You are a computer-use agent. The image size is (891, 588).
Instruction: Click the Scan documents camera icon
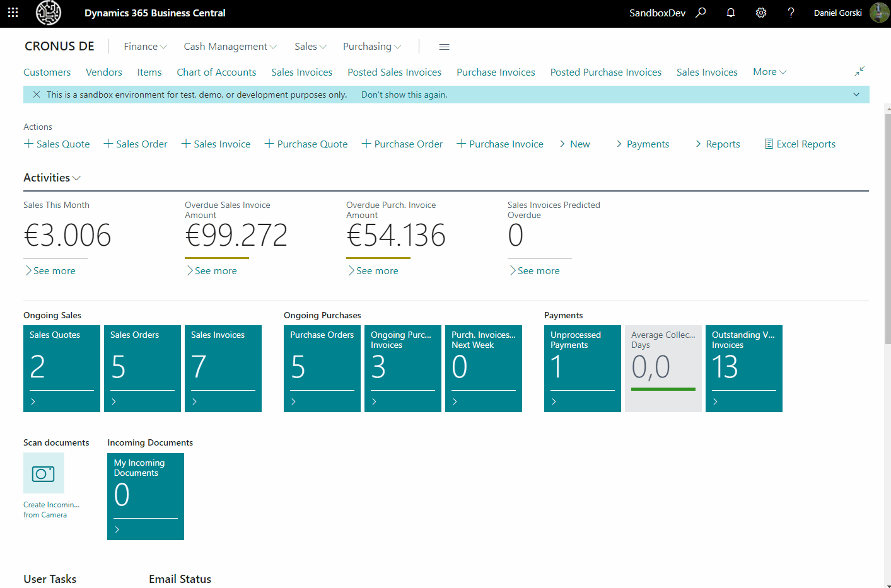point(44,473)
